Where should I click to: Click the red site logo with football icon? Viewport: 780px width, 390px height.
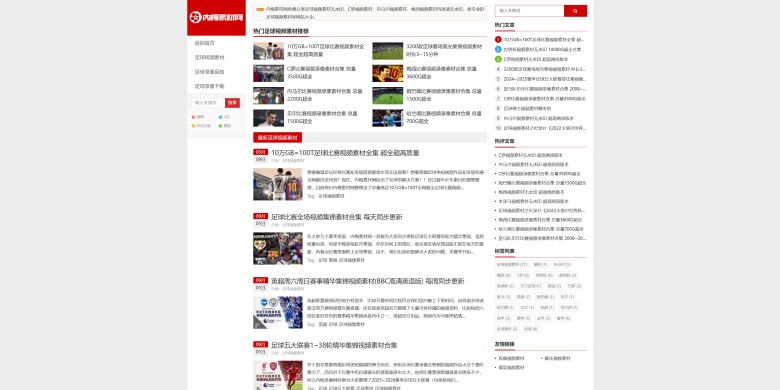click(216, 17)
